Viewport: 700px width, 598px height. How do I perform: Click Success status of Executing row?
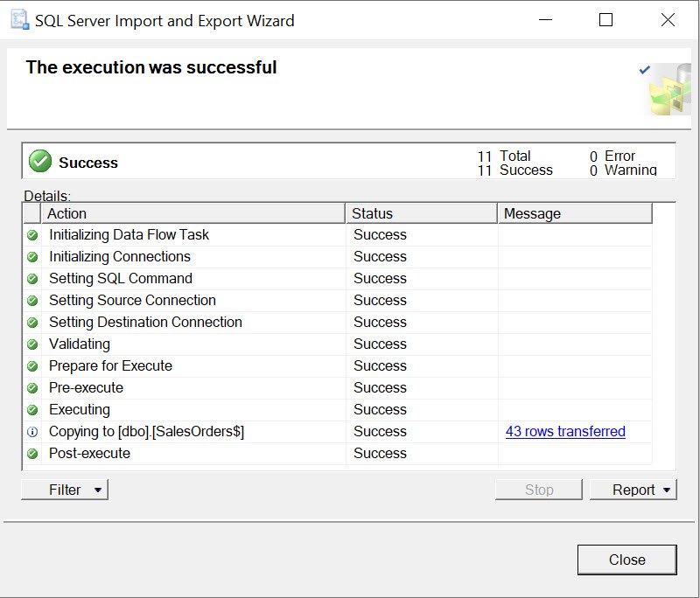coord(380,409)
